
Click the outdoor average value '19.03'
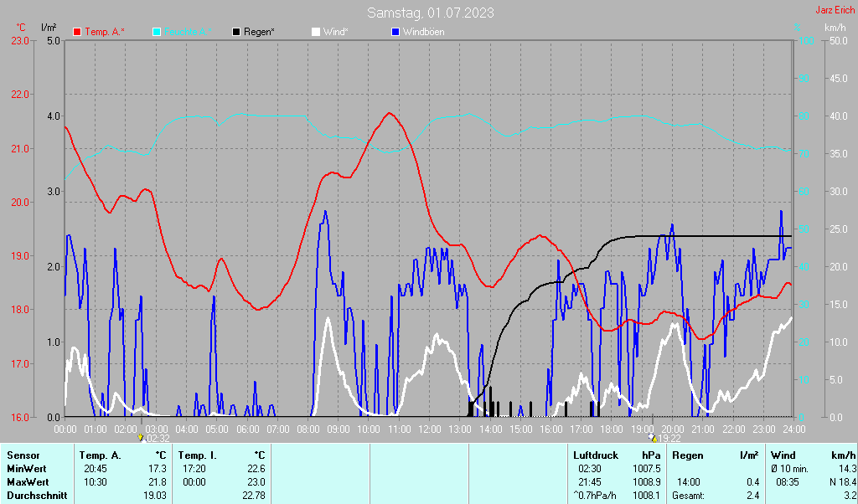[155, 496]
